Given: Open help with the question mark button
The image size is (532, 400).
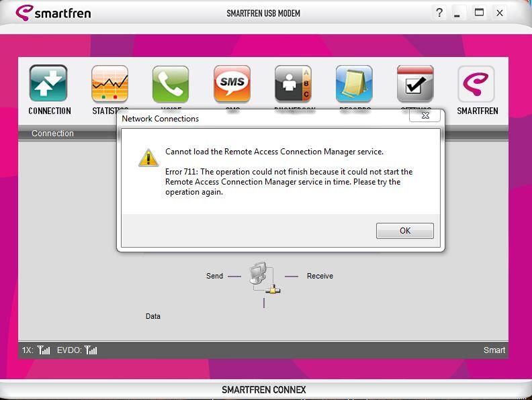Looking at the screenshot, I should 439,13.
